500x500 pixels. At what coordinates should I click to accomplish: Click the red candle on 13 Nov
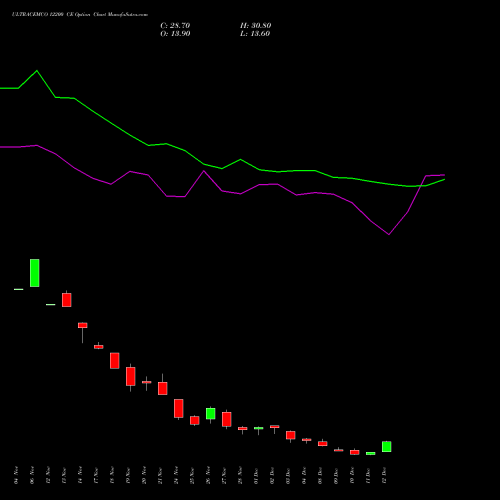67,300
